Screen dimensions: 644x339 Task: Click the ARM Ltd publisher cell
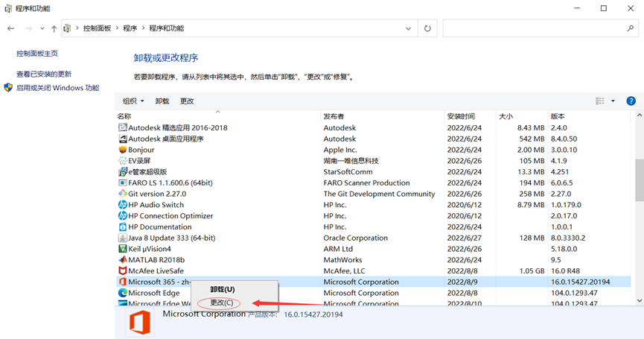tap(338, 249)
